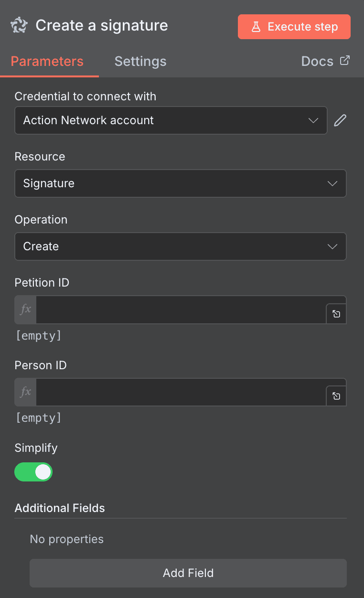Click the [empty] text under Petition ID

[38, 336]
